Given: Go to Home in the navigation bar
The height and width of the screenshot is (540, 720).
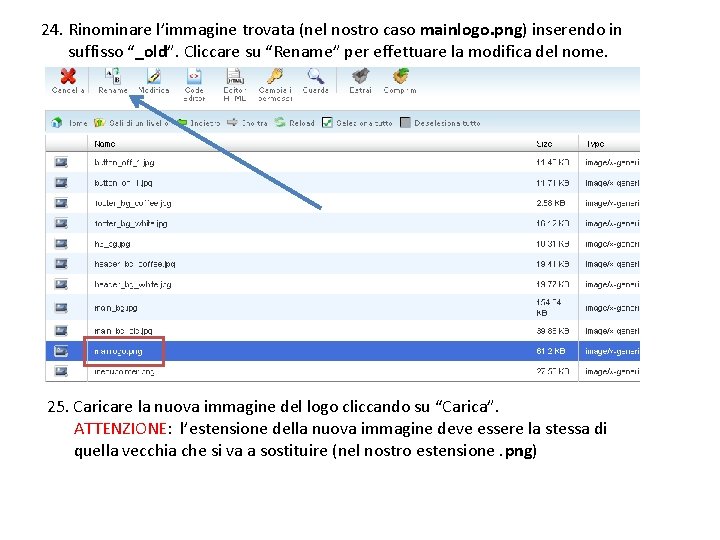Looking at the screenshot, I should (69, 123).
